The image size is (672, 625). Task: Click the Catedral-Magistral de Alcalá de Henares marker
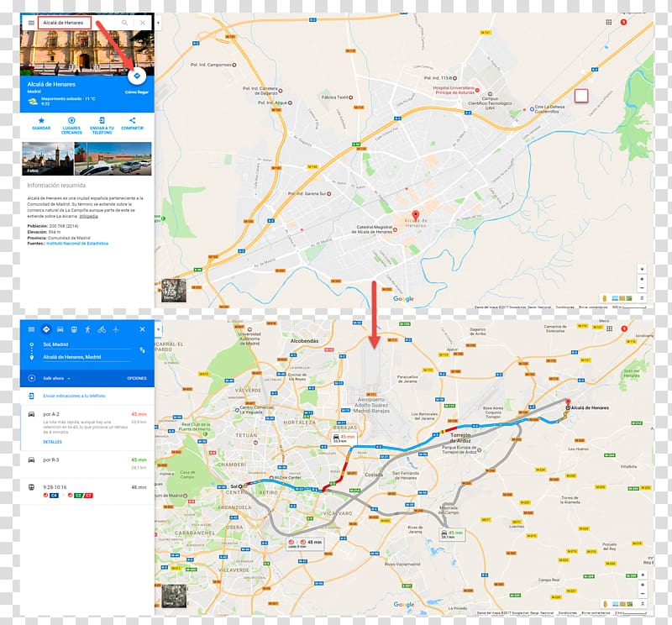click(395, 230)
